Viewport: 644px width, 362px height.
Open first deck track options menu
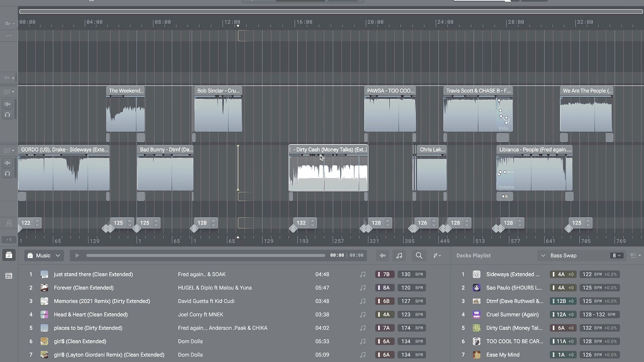click(9, 92)
